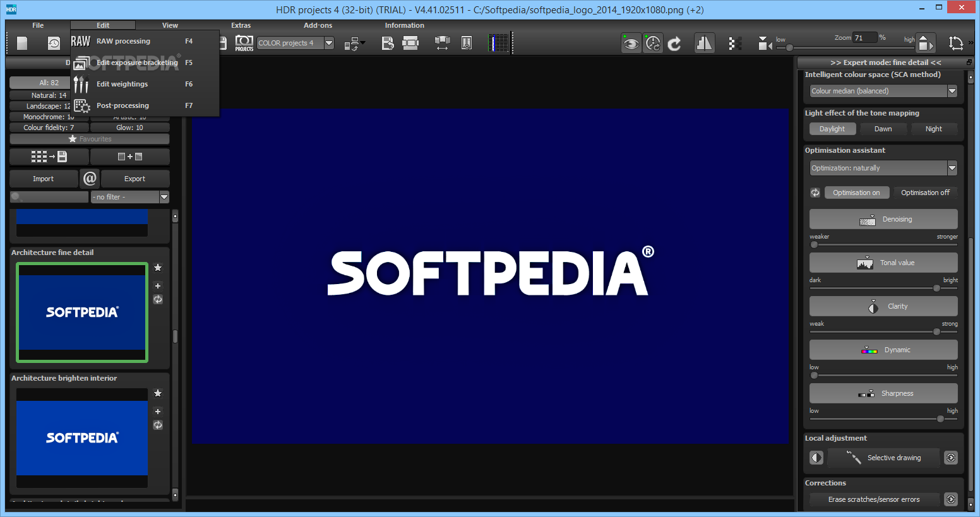Click the film strip frame toolbar icon
Image resolution: width=980 pixels, height=517 pixels.
[410, 43]
